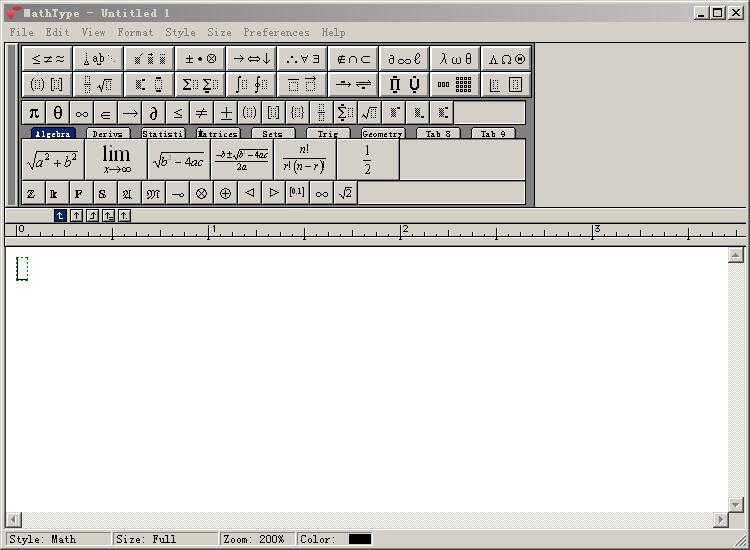
Task: Open Tab 8
Action: point(438,134)
